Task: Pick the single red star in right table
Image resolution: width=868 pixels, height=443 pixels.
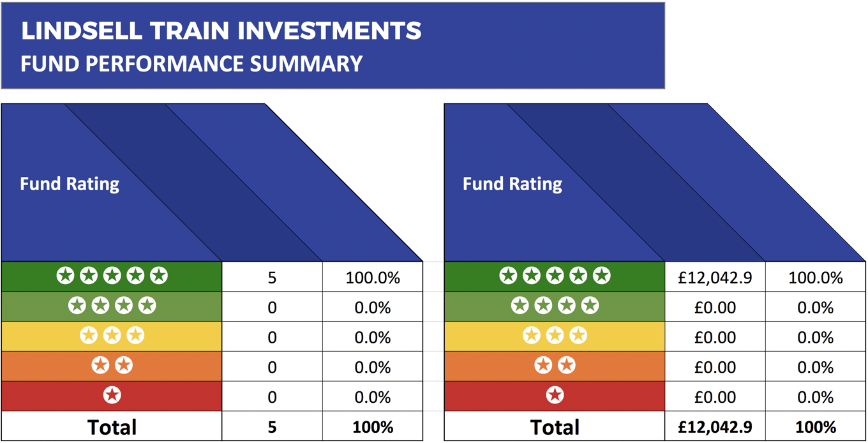Action: click(555, 396)
